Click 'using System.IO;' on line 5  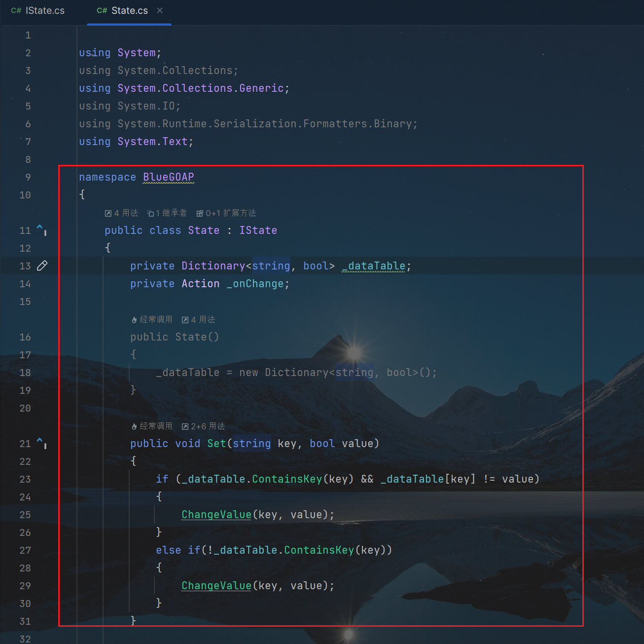pos(130,106)
